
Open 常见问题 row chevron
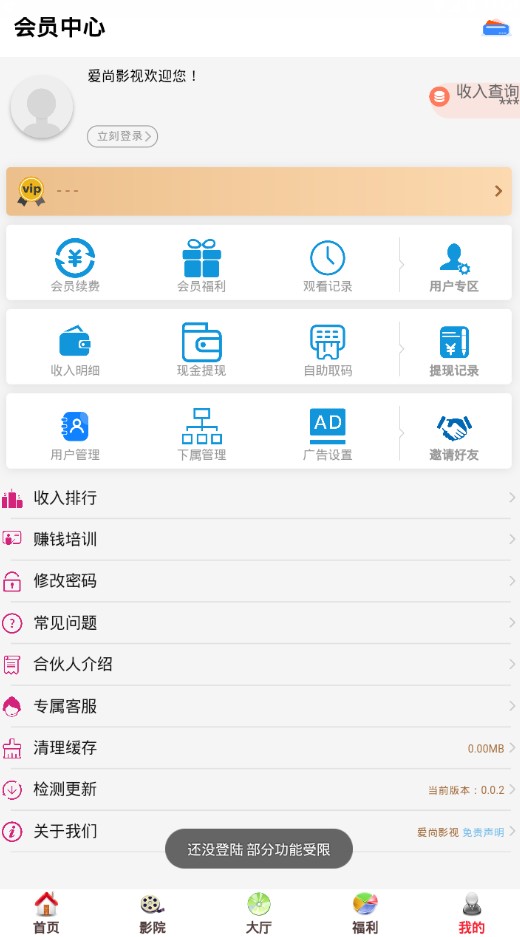512,623
